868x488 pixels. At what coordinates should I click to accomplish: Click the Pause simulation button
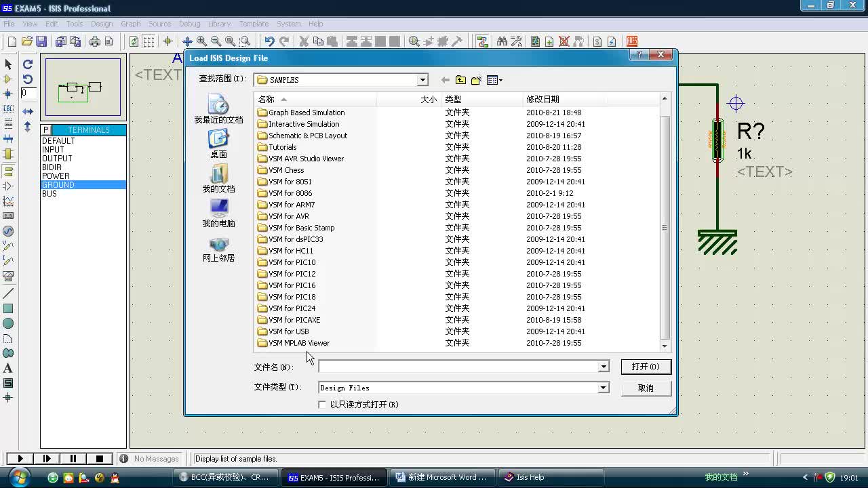73,459
